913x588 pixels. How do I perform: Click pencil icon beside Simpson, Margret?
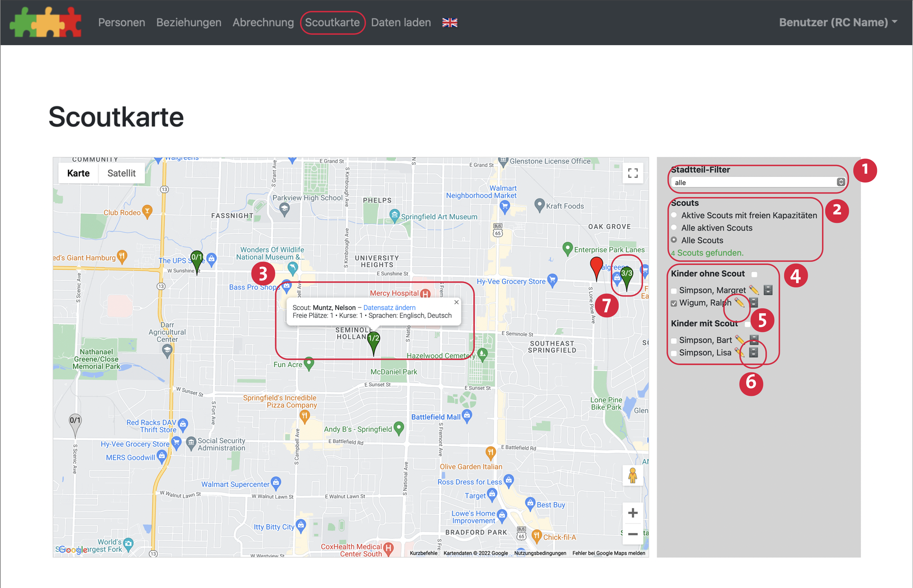click(753, 290)
